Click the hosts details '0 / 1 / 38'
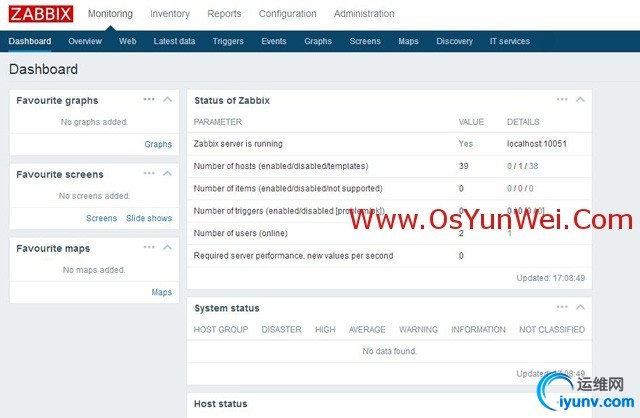The height and width of the screenshot is (418, 640). pyautogui.click(x=522, y=166)
